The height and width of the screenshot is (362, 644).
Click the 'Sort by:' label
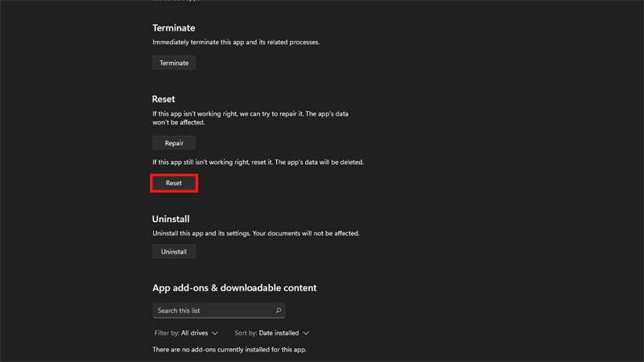[x=246, y=333]
